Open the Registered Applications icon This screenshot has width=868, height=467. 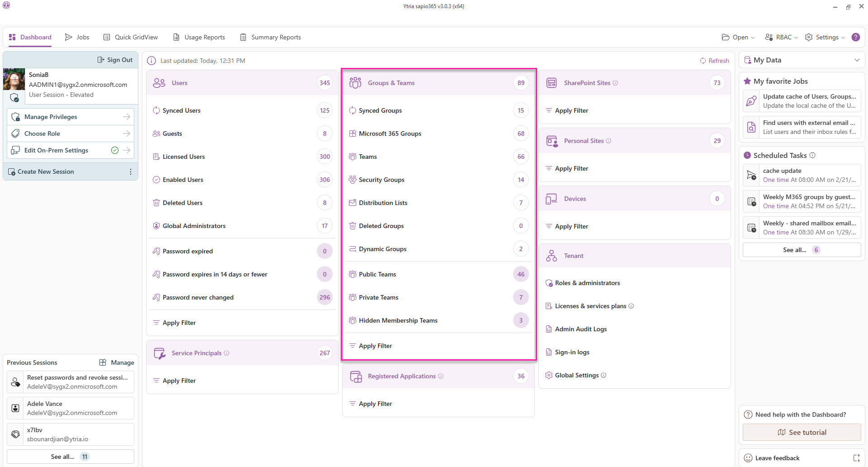pos(355,376)
